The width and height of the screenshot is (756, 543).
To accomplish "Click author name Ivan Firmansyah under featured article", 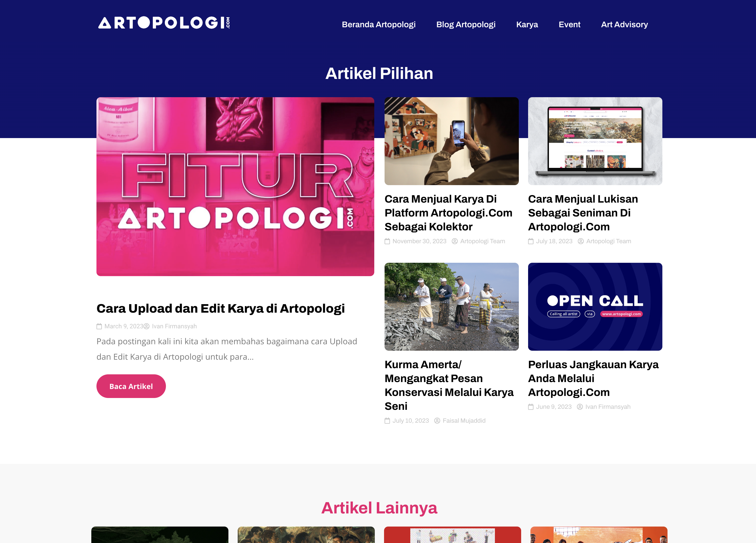I will tap(174, 326).
